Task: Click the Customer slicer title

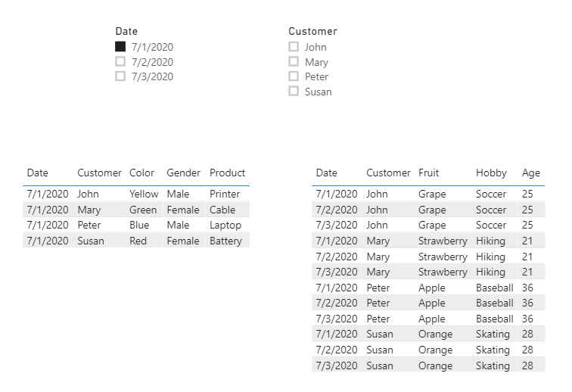Action: tap(312, 31)
